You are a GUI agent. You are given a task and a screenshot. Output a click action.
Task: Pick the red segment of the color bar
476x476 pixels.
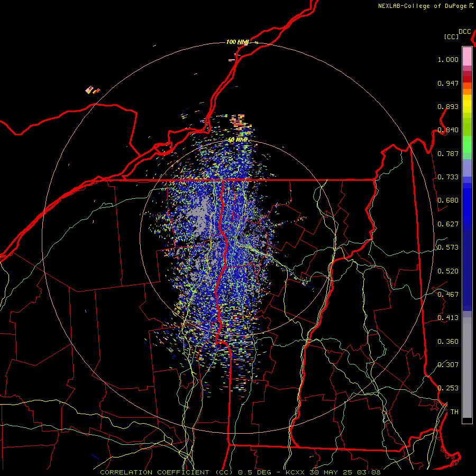point(467,79)
